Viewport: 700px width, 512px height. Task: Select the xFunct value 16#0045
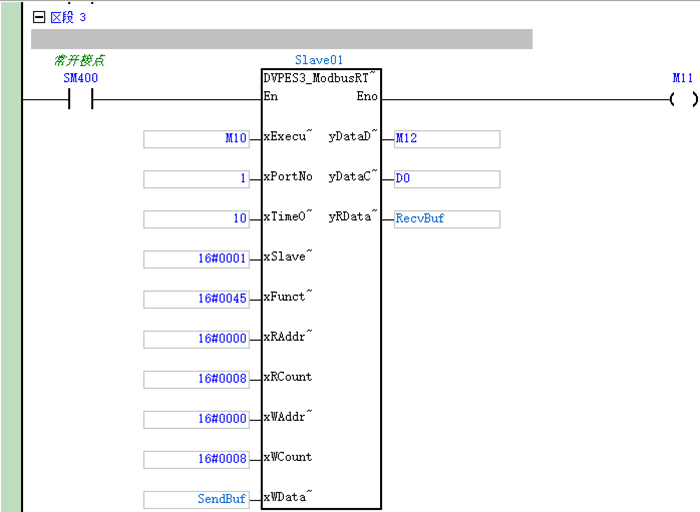coord(196,299)
